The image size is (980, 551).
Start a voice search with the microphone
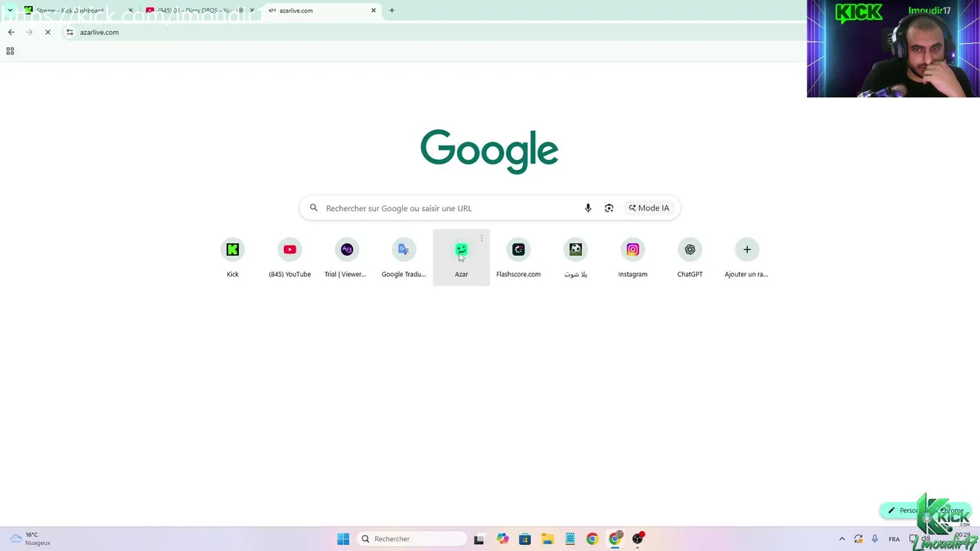pos(588,208)
